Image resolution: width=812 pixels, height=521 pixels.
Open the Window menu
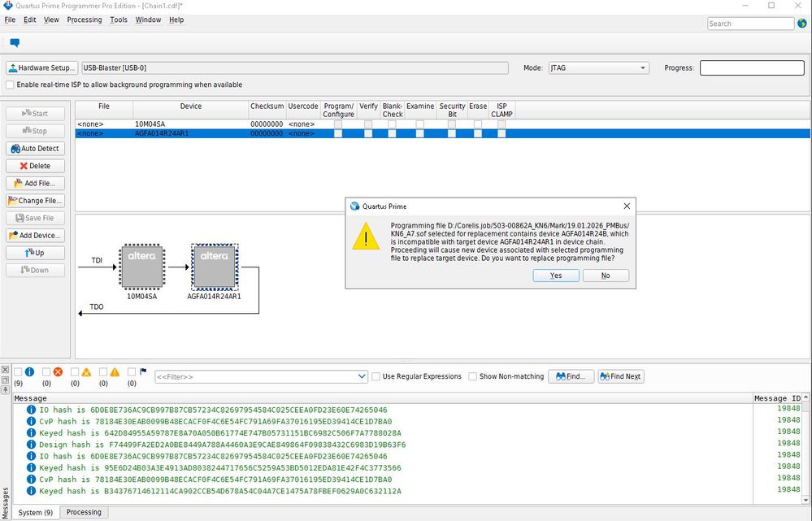148,20
